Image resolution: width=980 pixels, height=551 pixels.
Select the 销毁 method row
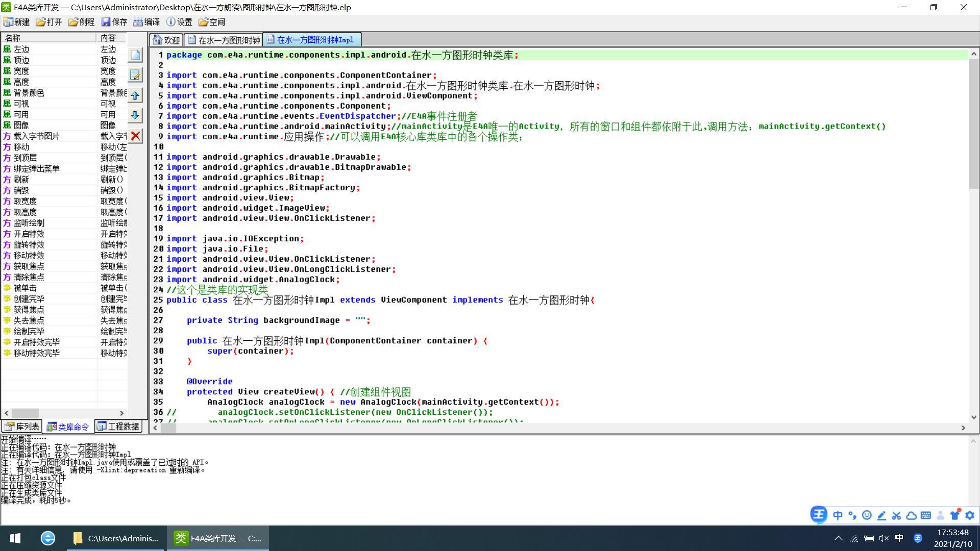click(x=64, y=190)
